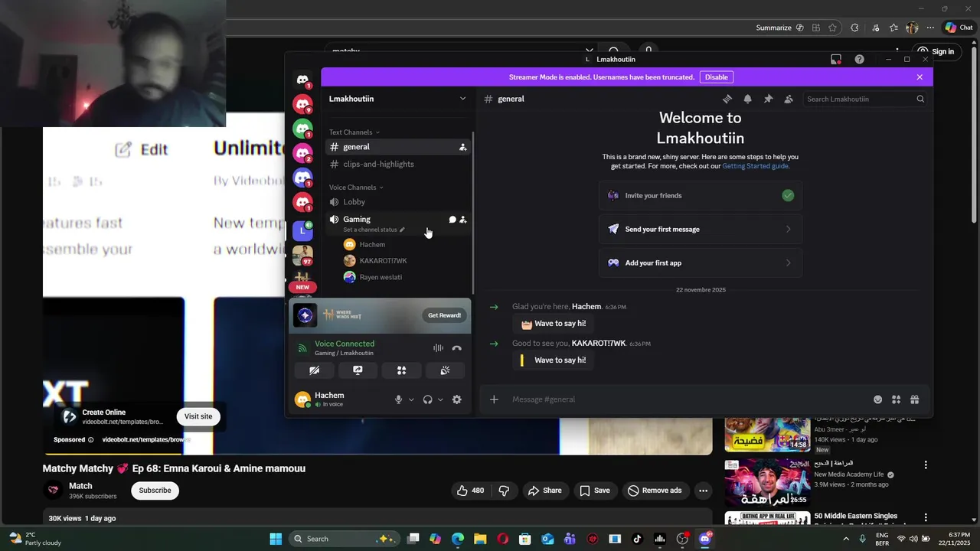Image resolution: width=980 pixels, height=551 pixels.
Task: Open Add your first app step
Action: coord(701,263)
